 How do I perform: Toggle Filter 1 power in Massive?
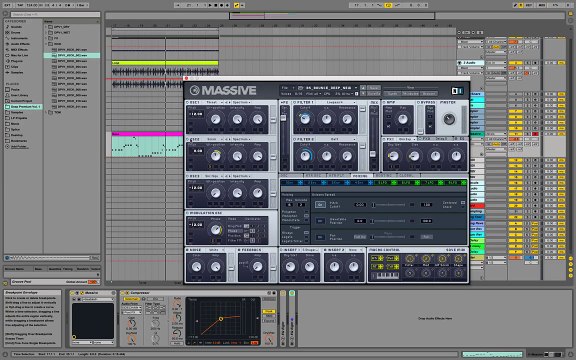pos(294,102)
